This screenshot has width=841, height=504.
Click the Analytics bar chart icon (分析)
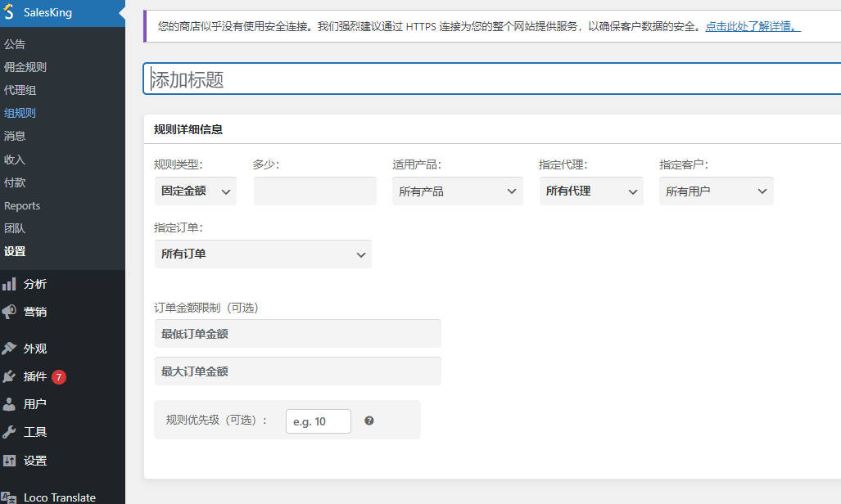click(x=9, y=284)
